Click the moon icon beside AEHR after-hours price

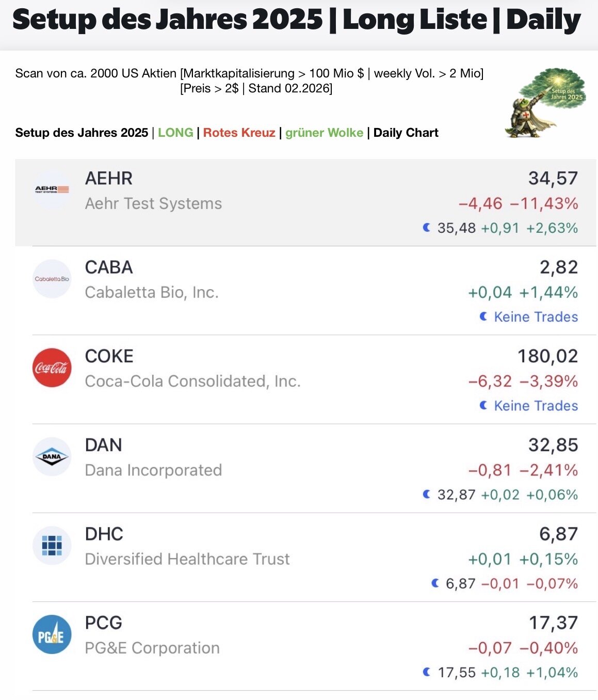427,228
